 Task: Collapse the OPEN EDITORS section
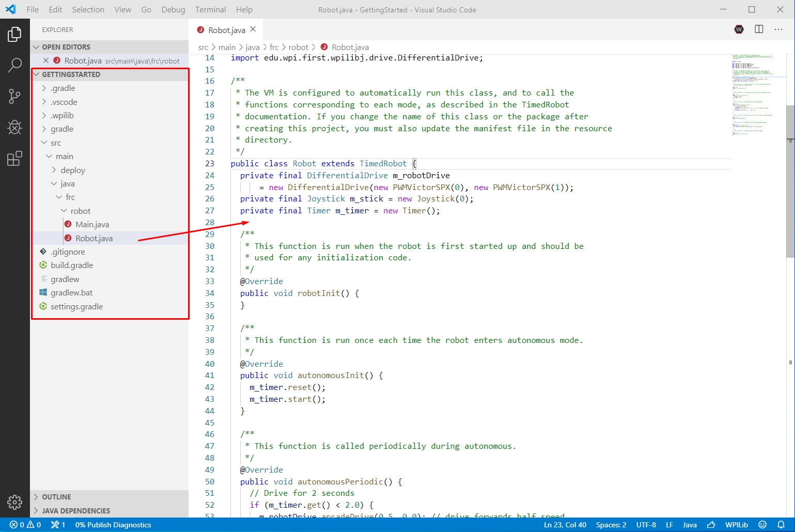pyautogui.click(x=66, y=47)
